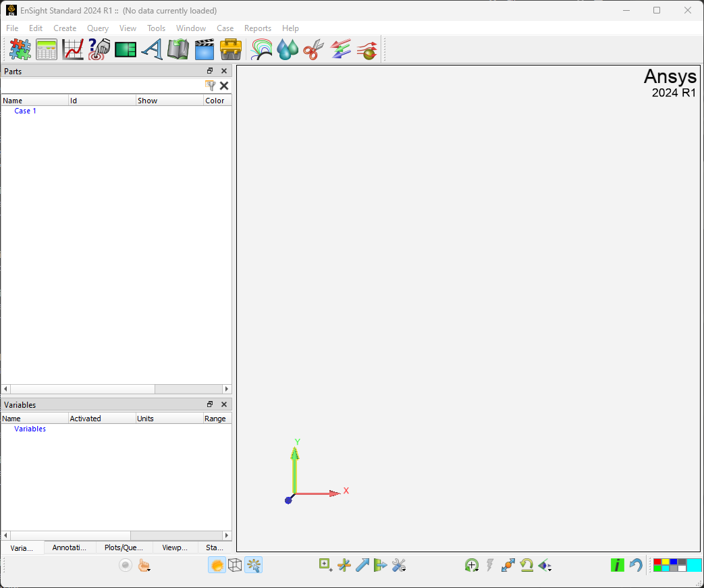Toggle hidden line wireframe cube button
Image resolution: width=704 pixels, height=588 pixels.
point(235,565)
